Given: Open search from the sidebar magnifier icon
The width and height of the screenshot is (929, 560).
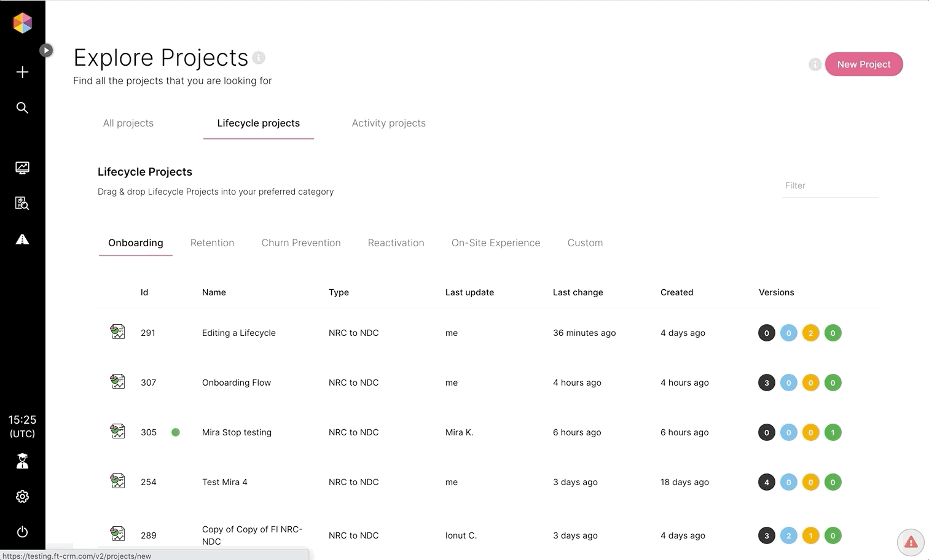Looking at the screenshot, I should 22,108.
